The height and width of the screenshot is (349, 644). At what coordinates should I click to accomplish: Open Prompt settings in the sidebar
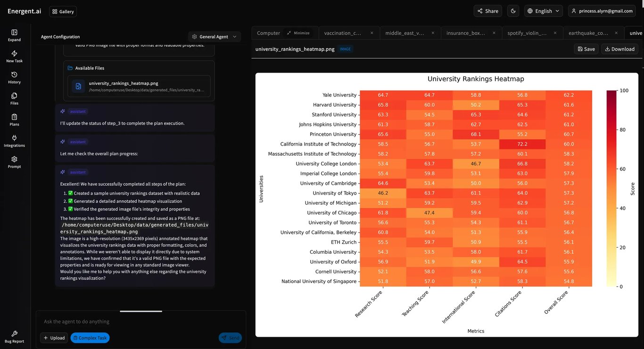[x=14, y=162]
